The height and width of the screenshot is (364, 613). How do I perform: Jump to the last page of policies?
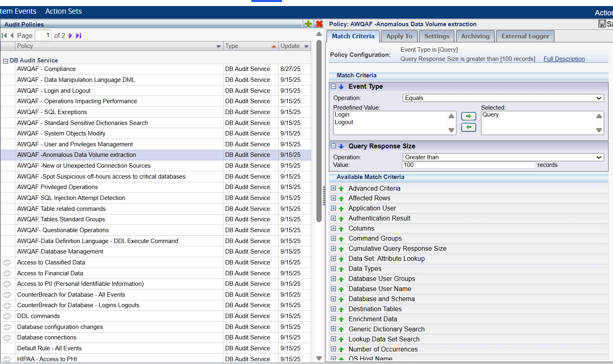(x=79, y=35)
